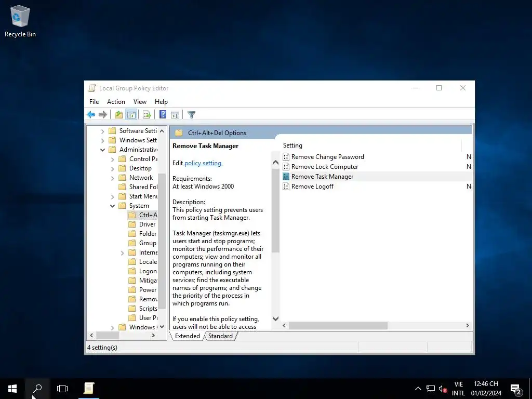Viewport: 532px width, 399px height.
Task: Open taskbar Search magnifier
Action: [37, 389]
